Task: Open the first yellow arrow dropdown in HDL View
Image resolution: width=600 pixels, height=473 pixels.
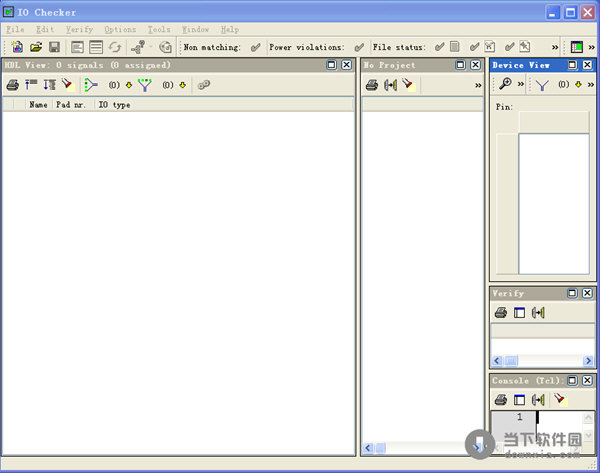Action: click(x=129, y=85)
